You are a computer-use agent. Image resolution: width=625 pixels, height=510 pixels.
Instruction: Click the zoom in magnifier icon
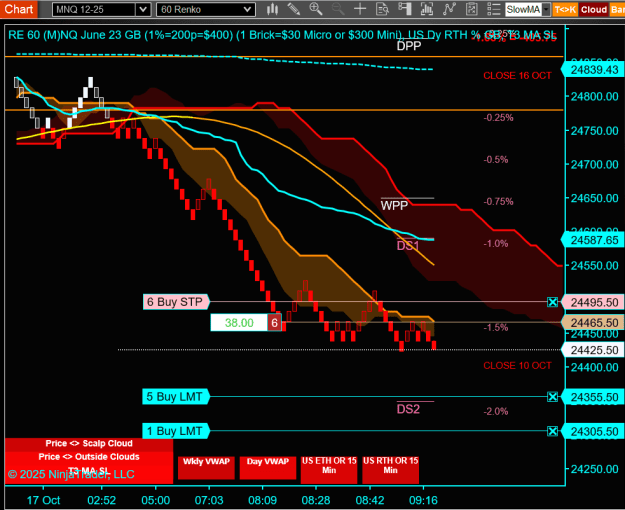pos(316,9)
